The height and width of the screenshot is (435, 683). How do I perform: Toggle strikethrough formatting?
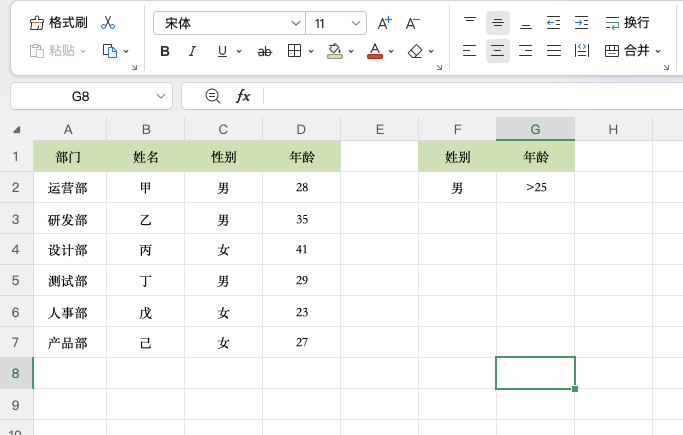pyautogui.click(x=264, y=52)
